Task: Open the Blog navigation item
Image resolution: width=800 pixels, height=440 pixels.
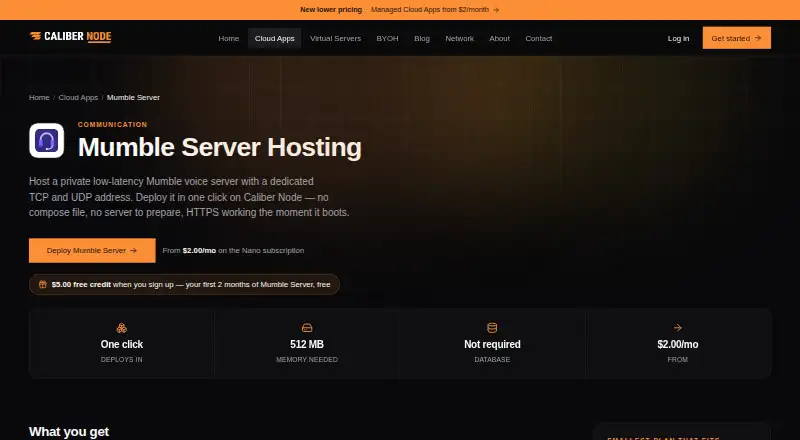Action: (x=422, y=38)
